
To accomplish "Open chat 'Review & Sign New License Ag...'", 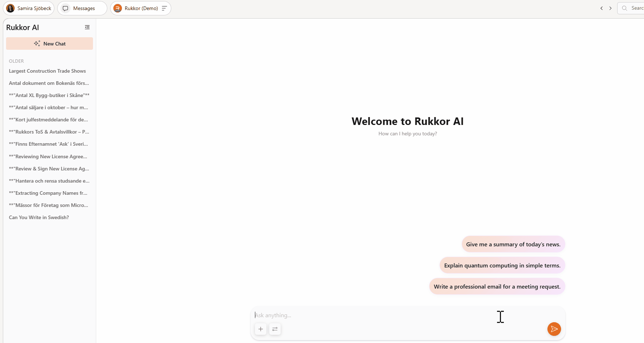I will click(x=49, y=169).
